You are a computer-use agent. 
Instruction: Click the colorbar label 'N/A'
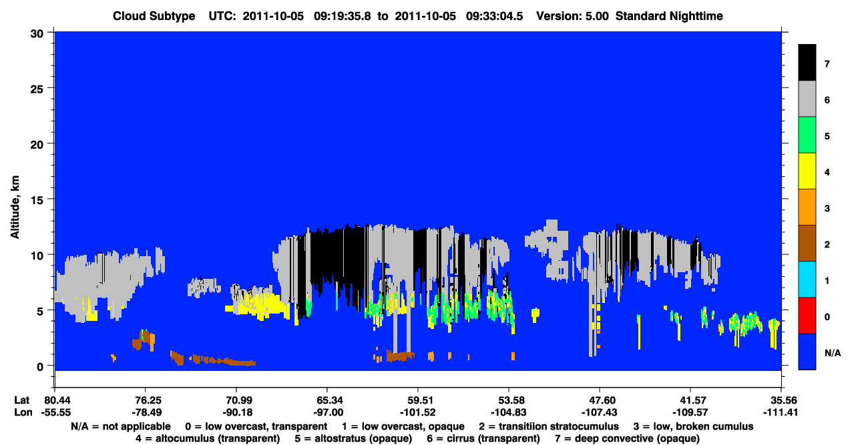[x=832, y=353]
